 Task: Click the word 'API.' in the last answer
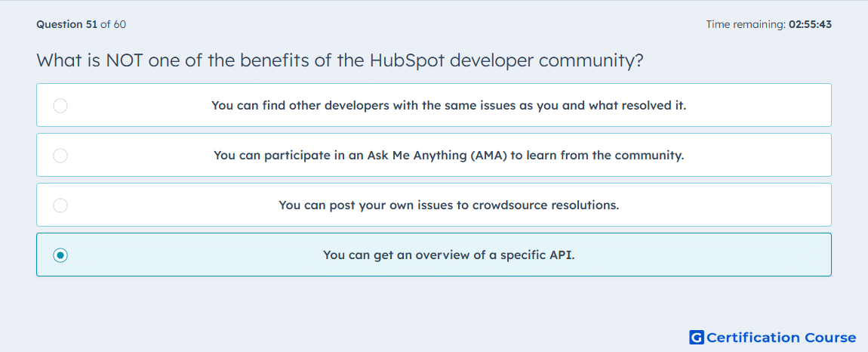(562, 255)
